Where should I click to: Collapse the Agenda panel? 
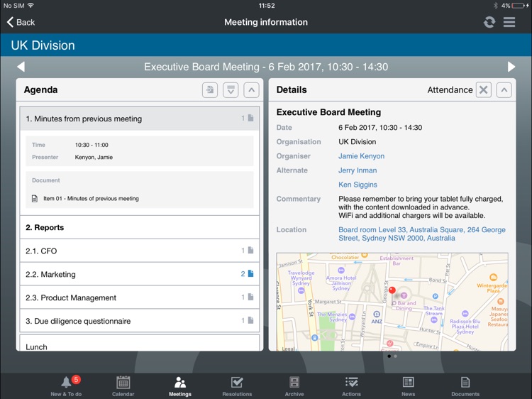click(251, 90)
